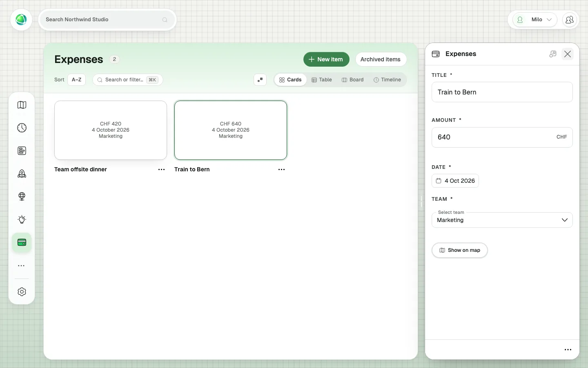The width and height of the screenshot is (588, 368).
Task: Open the Expenses card icon in the sidebar
Action: point(22,242)
